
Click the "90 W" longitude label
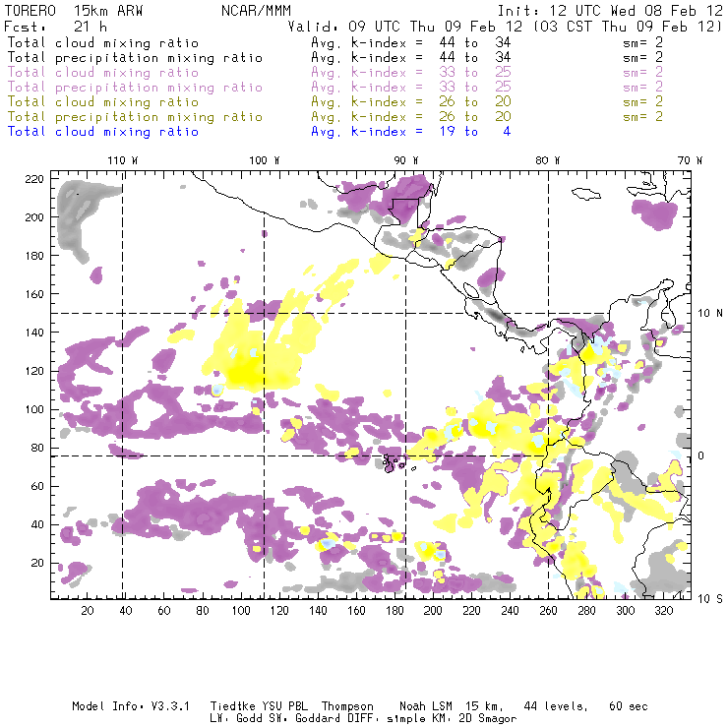[406, 160]
